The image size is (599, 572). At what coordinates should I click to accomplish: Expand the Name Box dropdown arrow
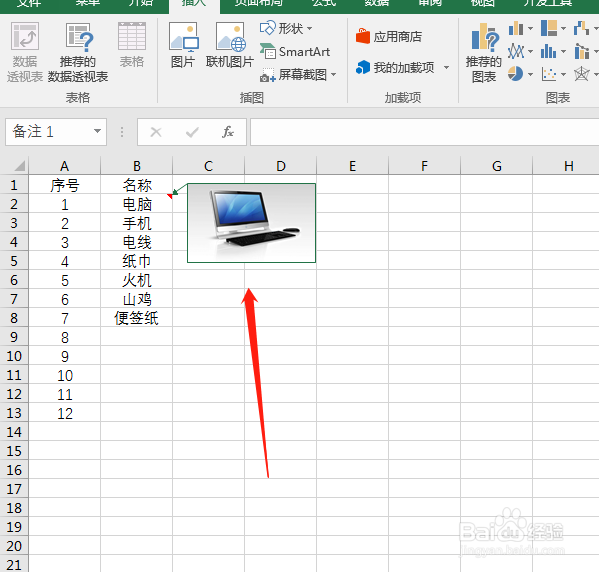(x=97, y=131)
